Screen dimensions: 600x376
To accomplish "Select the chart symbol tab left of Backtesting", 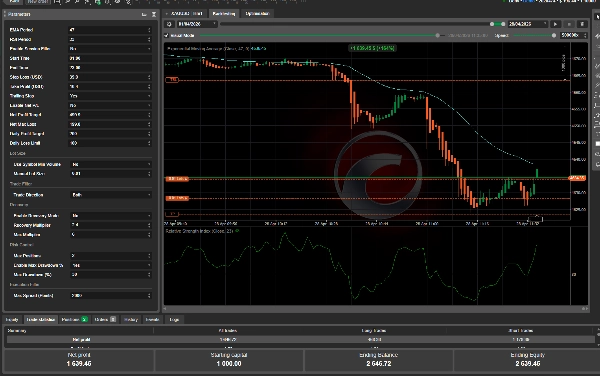I will pyautogui.click(x=186, y=14).
